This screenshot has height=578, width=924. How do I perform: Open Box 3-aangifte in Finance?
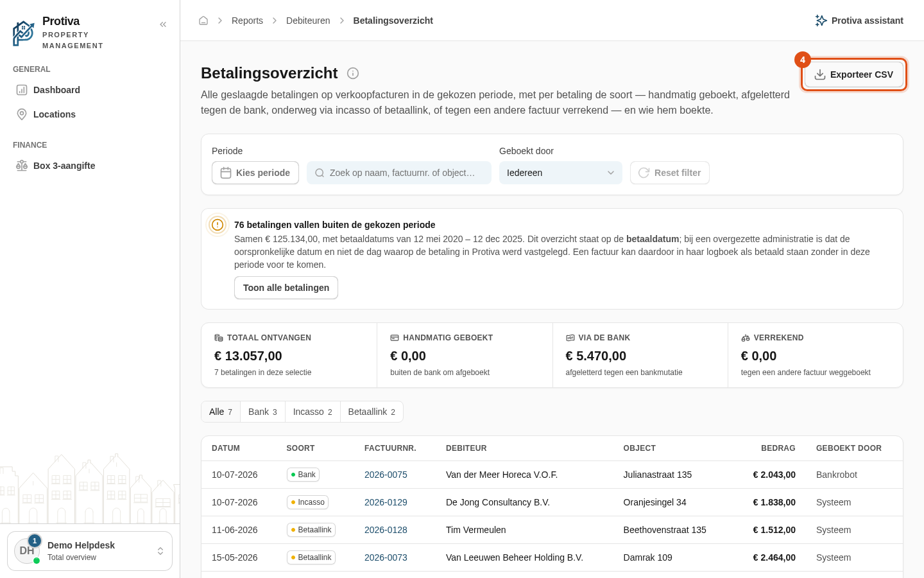[90, 166]
